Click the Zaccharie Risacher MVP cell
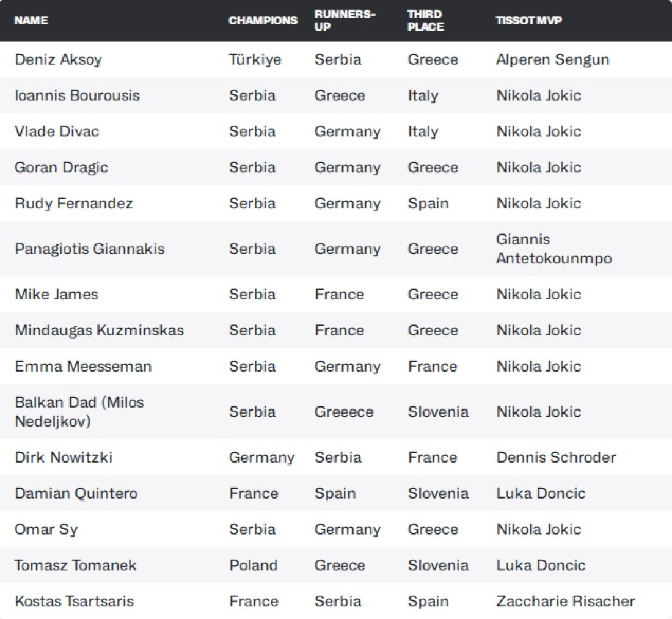This screenshot has width=672, height=619. point(566,601)
